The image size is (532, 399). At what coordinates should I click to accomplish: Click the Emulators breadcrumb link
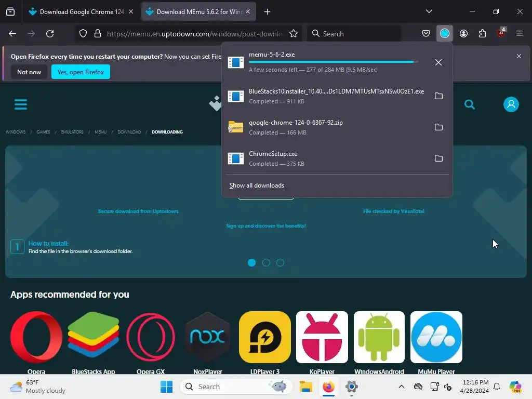pyautogui.click(x=72, y=132)
